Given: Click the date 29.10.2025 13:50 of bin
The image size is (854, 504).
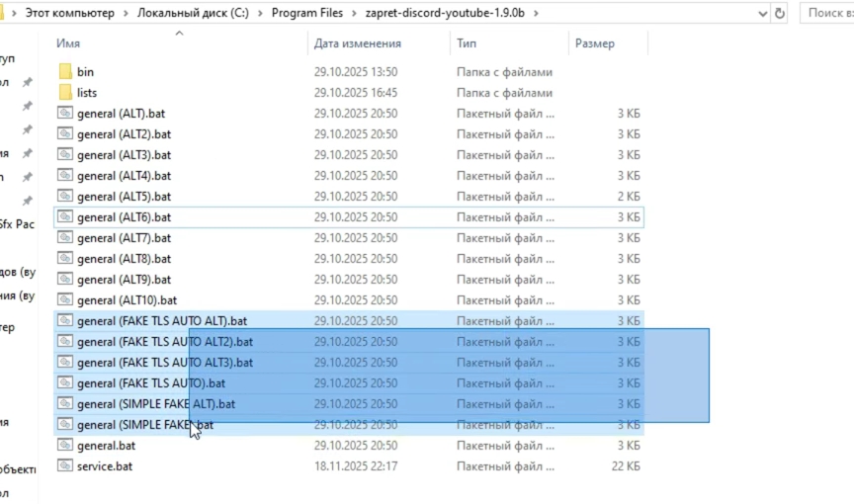Looking at the screenshot, I should tap(356, 72).
